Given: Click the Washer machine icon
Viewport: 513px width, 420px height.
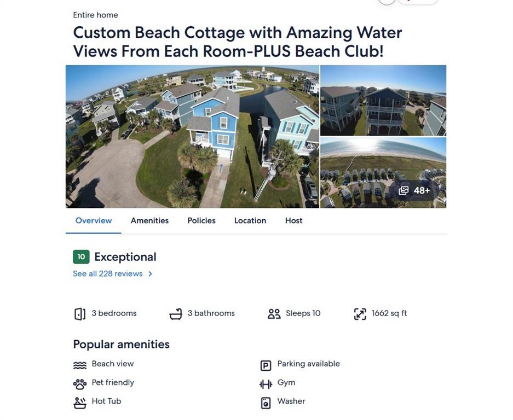Looking at the screenshot, I should coord(266,403).
